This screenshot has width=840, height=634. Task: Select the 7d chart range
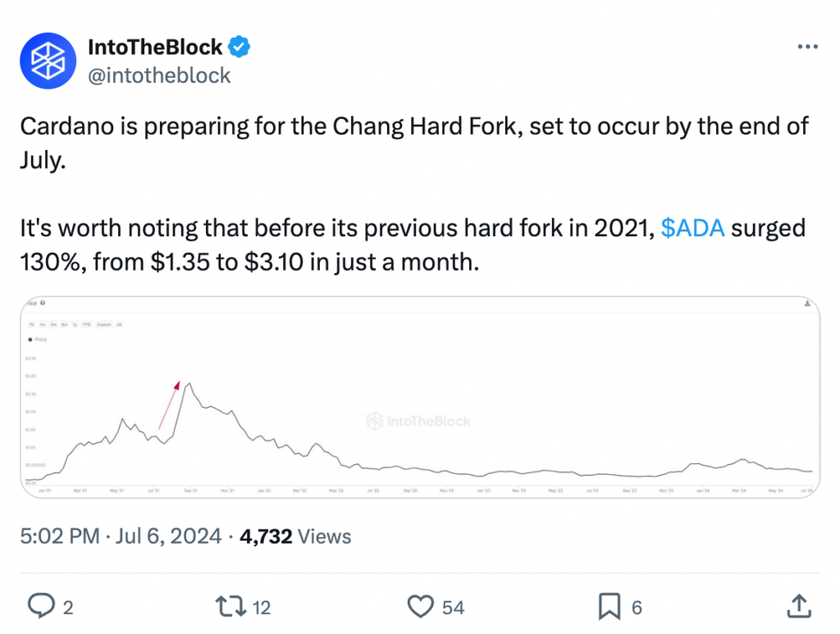pyautogui.click(x=32, y=325)
